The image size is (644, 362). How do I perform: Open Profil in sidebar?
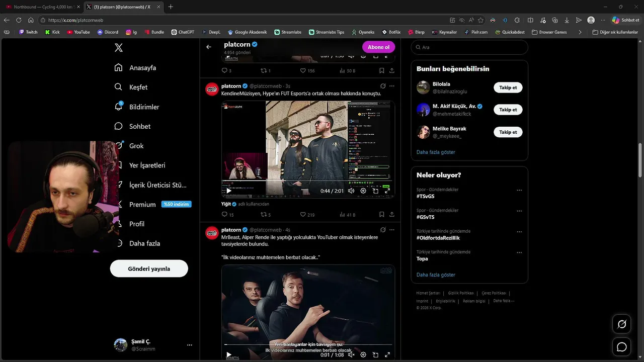(x=137, y=224)
